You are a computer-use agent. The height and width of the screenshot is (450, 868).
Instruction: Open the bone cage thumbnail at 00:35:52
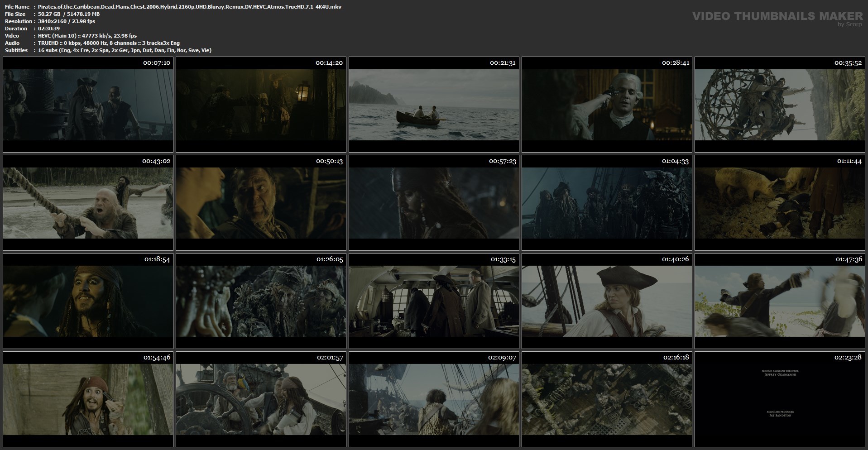780,105
